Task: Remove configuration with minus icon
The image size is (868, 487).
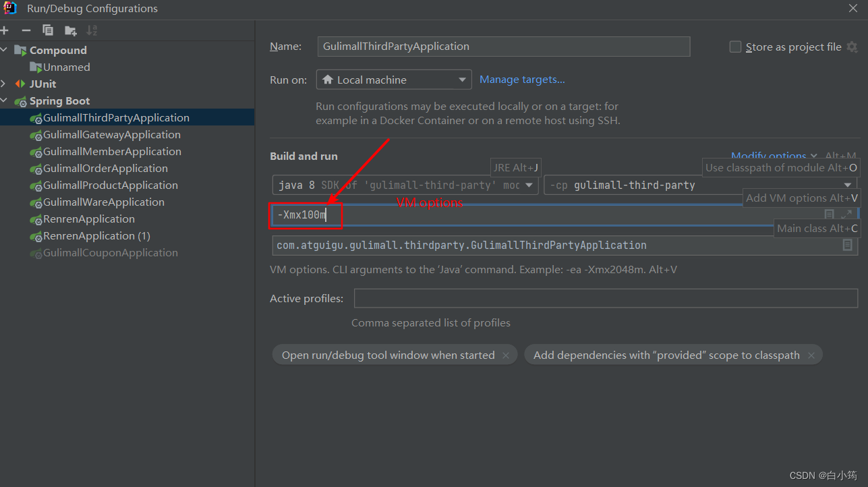Action: 26,30
